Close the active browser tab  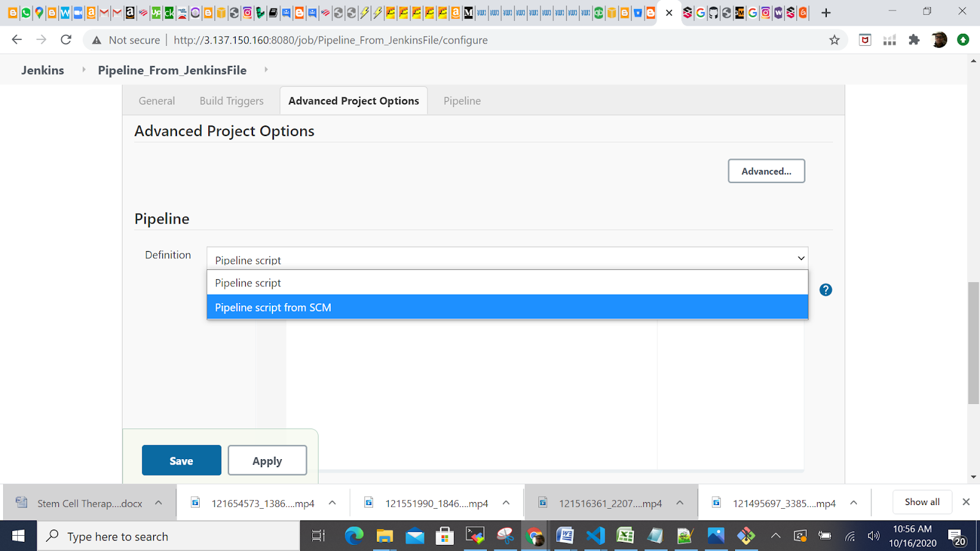(669, 13)
